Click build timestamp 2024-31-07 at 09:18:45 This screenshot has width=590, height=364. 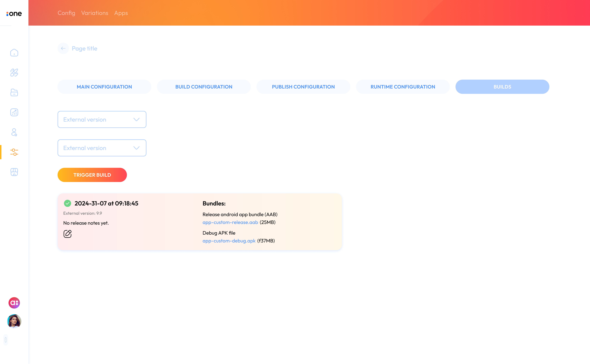(106, 203)
